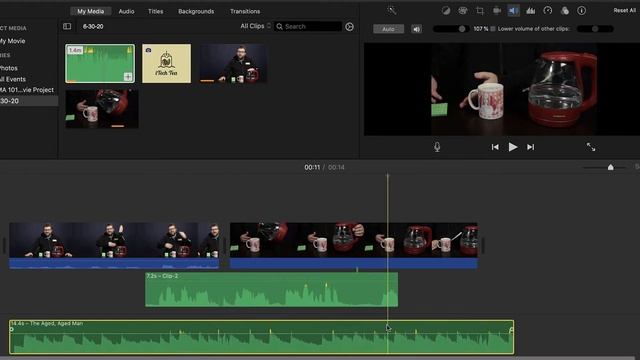This screenshot has height=360, width=640.
Task: Select All Events in sidebar
Action: (x=13, y=79)
